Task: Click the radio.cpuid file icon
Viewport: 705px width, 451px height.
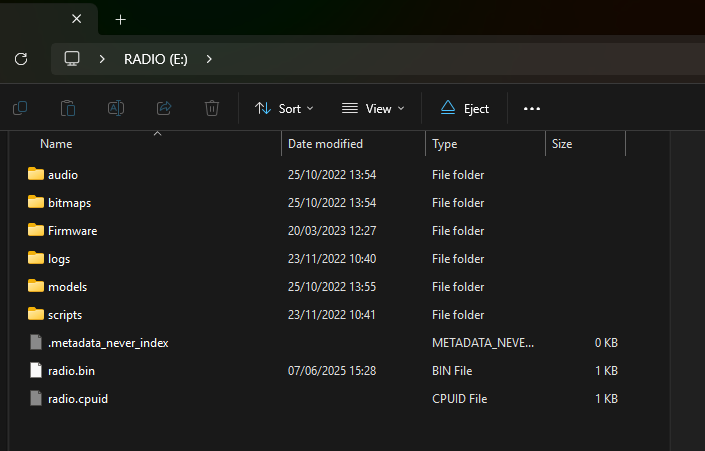Action: click(x=36, y=398)
